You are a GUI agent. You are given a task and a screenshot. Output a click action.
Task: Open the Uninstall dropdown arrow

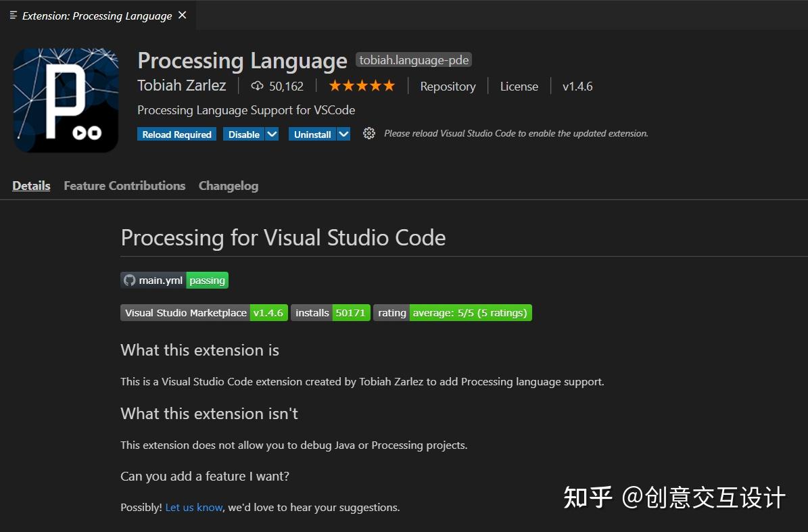(x=344, y=134)
